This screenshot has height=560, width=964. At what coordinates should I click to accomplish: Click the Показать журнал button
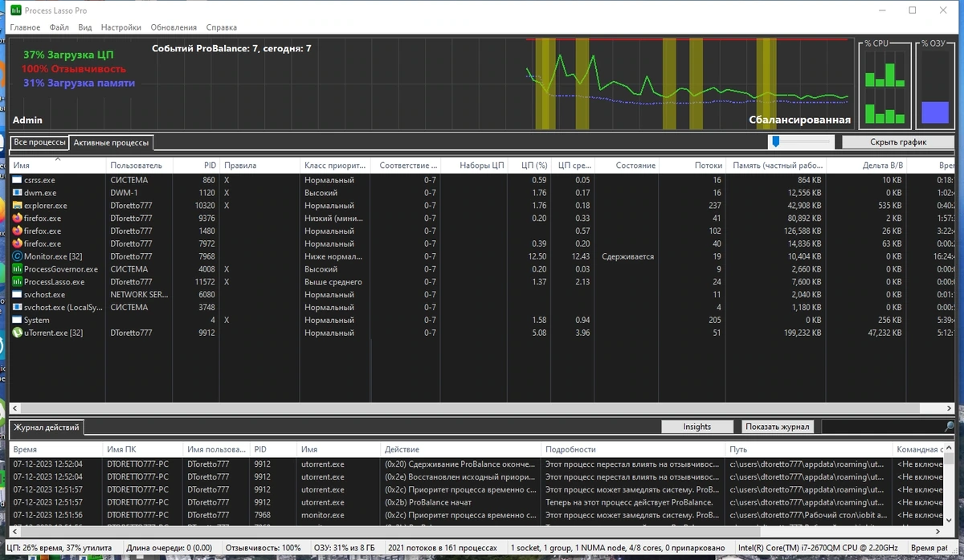click(778, 427)
